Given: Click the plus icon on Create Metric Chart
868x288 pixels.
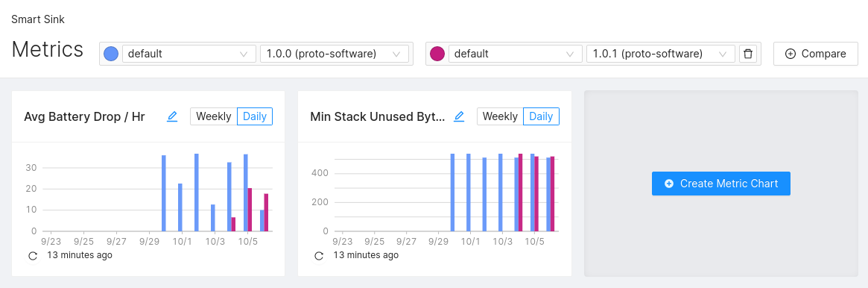Looking at the screenshot, I should [669, 184].
